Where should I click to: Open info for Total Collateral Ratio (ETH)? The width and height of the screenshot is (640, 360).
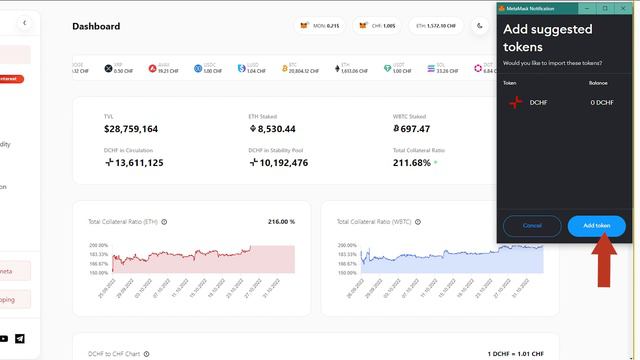pos(164,222)
